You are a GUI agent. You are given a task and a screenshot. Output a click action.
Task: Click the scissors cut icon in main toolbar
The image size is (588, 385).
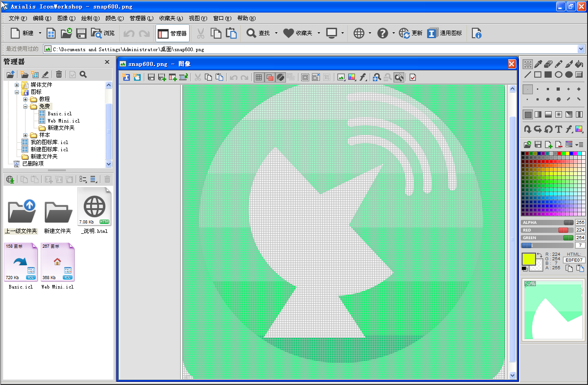pyautogui.click(x=200, y=33)
